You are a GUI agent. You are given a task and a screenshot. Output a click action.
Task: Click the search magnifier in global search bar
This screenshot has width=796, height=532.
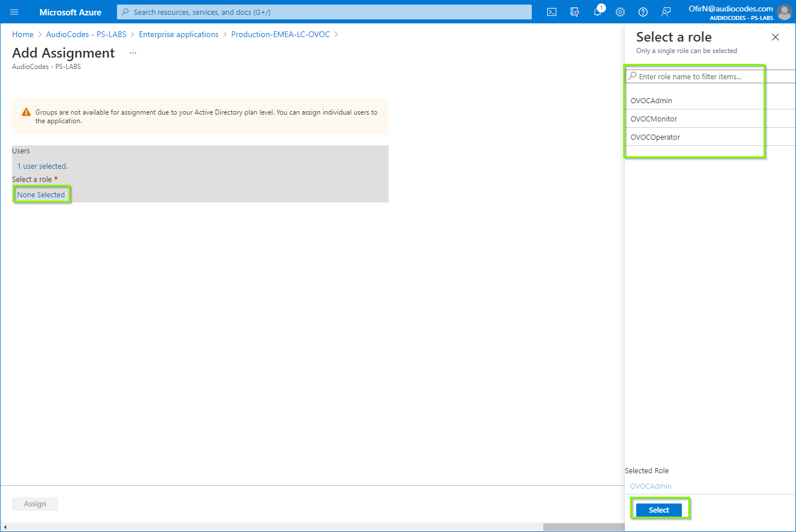(126, 12)
